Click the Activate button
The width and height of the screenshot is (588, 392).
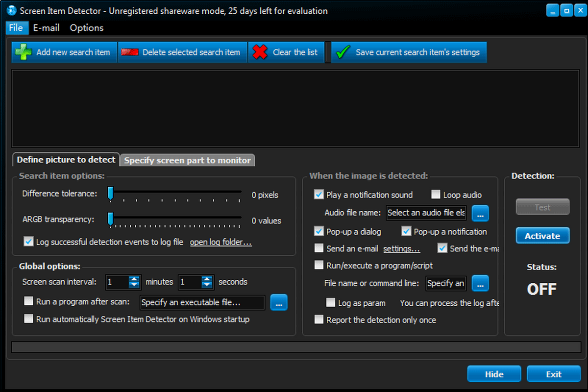coord(542,236)
